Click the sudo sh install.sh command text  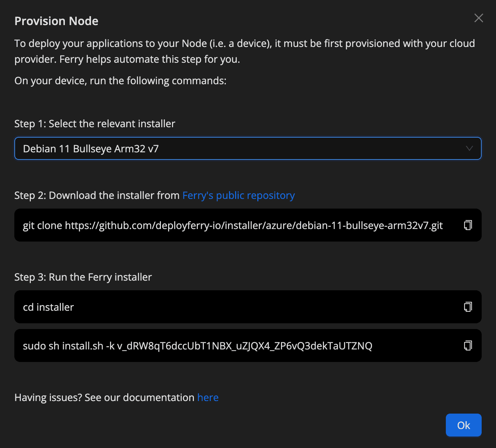pyautogui.click(x=197, y=346)
